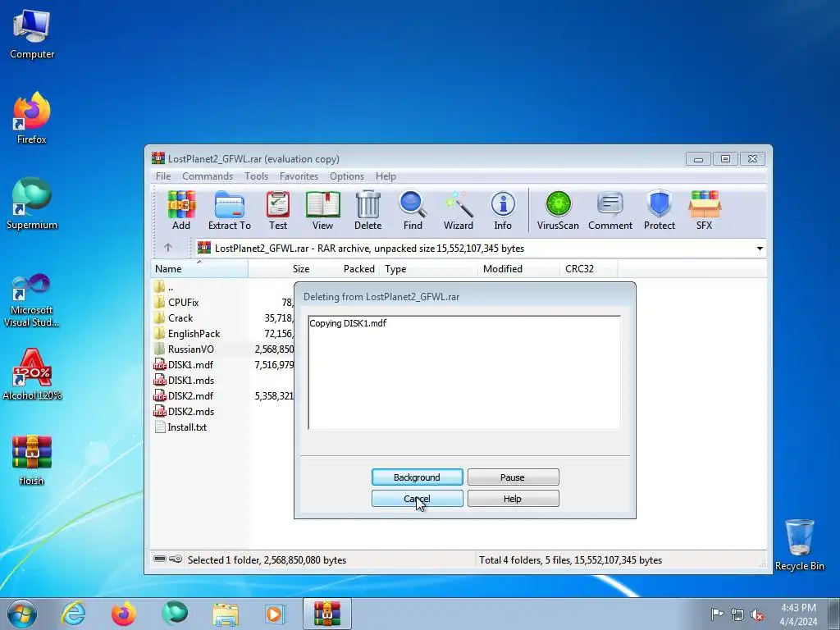
Task: Sort by the CRC32 column header
Action: 588,268
